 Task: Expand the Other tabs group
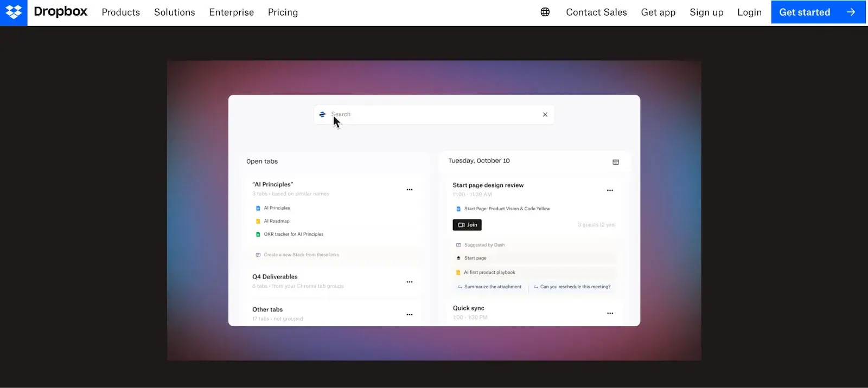(x=267, y=309)
